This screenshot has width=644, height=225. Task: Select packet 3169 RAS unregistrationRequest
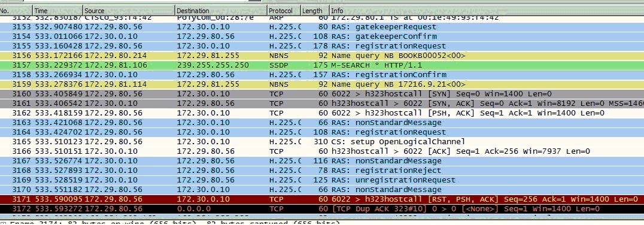click(322, 180)
